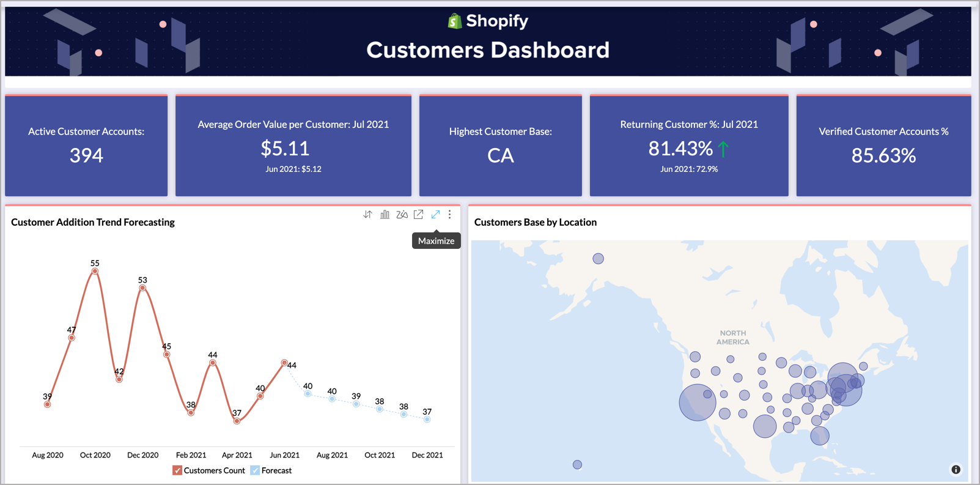980x485 pixels.
Task: Click the large California bubble on map
Action: (697, 402)
